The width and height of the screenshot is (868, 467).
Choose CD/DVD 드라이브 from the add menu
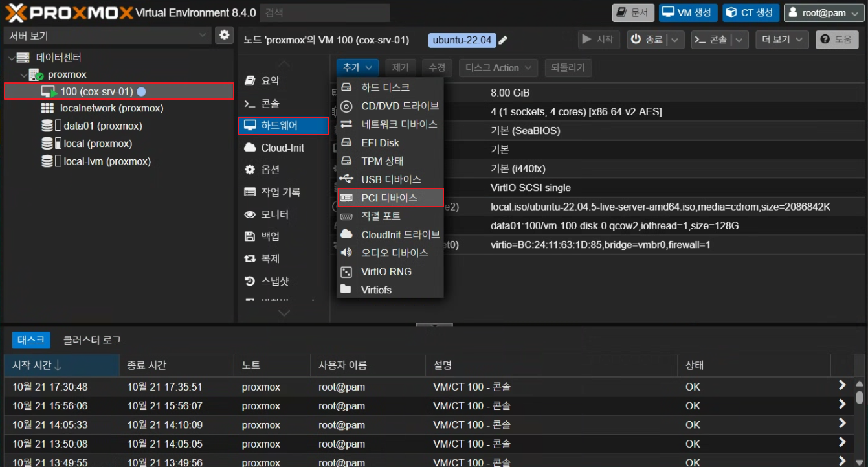390,106
